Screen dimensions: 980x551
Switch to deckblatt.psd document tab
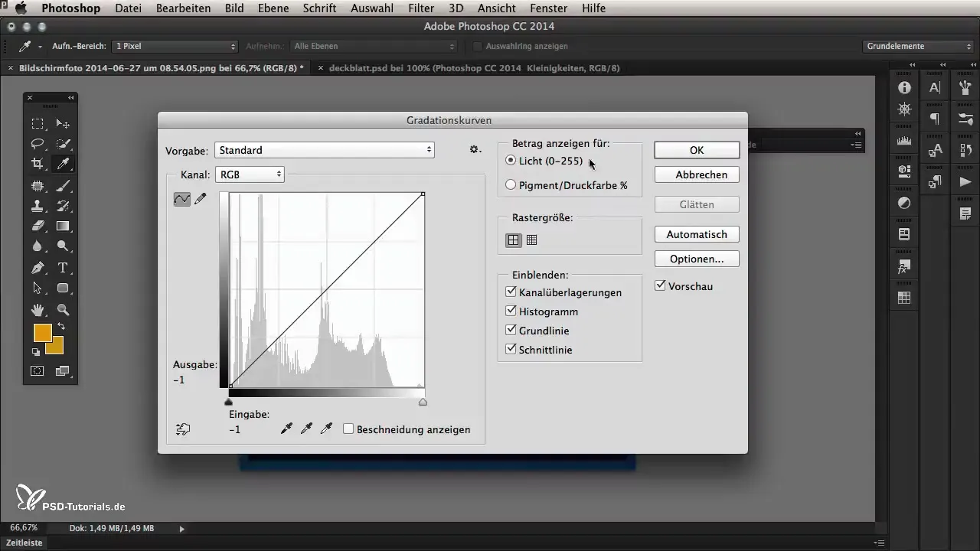click(474, 68)
